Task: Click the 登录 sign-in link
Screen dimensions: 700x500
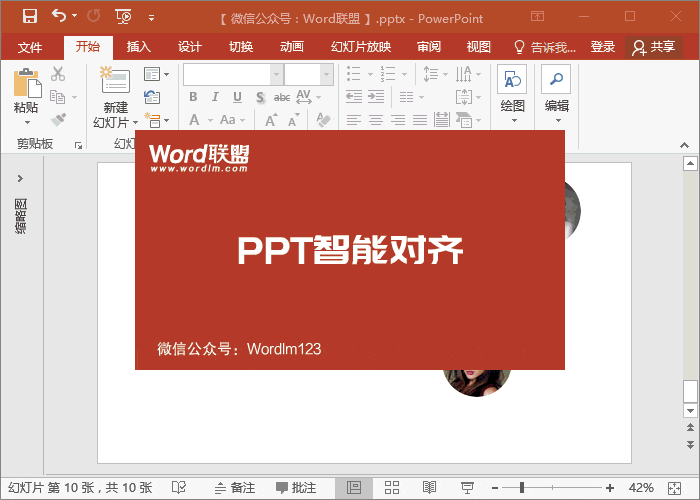Action: pyautogui.click(x=603, y=46)
